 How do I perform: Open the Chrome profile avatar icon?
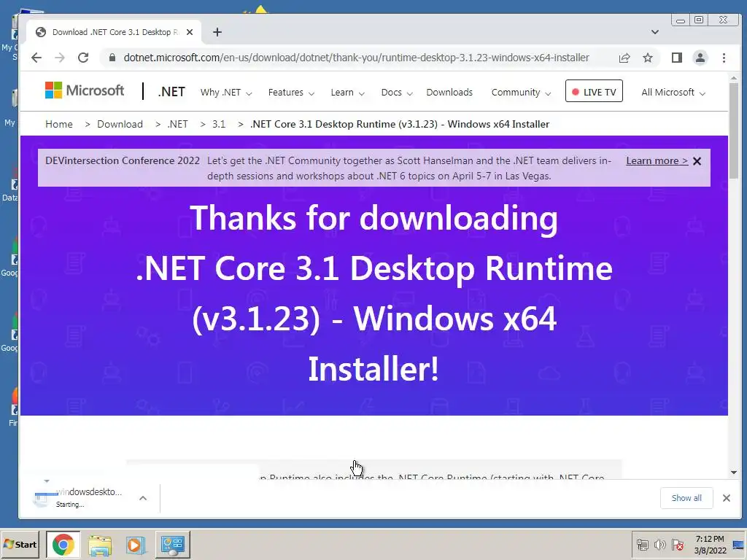[700, 58]
